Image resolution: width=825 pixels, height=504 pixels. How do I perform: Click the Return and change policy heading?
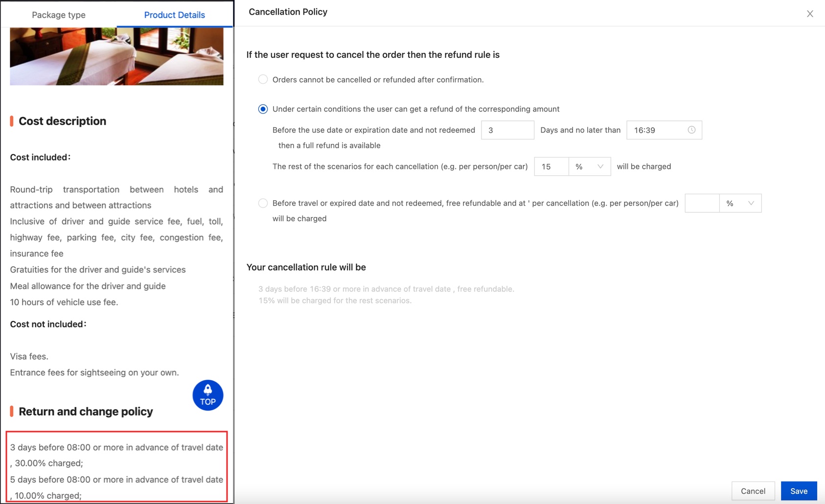point(86,412)
